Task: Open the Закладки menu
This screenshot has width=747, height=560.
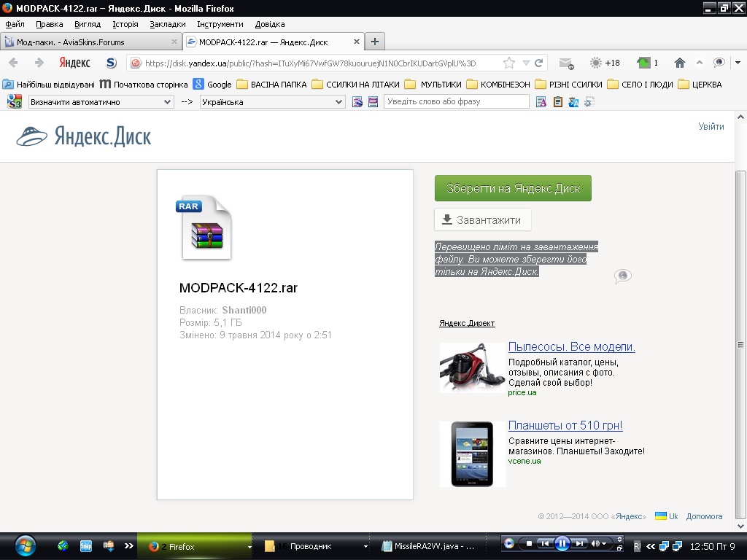Action: 168,24
